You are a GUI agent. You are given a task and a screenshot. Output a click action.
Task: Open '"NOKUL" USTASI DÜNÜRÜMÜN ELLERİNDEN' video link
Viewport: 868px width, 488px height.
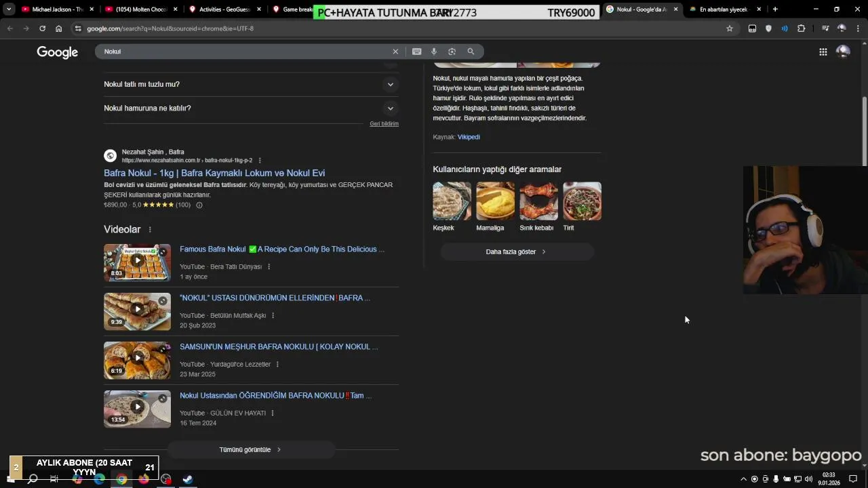tap(275, 298)
